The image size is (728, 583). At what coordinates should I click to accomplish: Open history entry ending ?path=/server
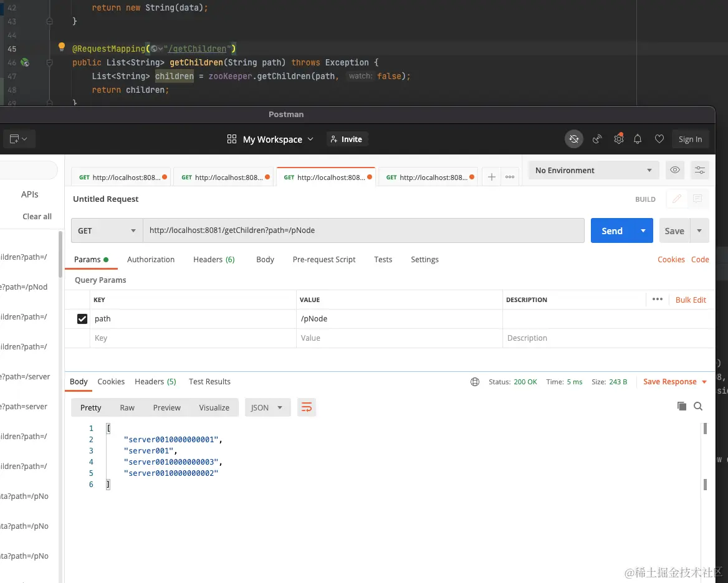coord(25,376)
